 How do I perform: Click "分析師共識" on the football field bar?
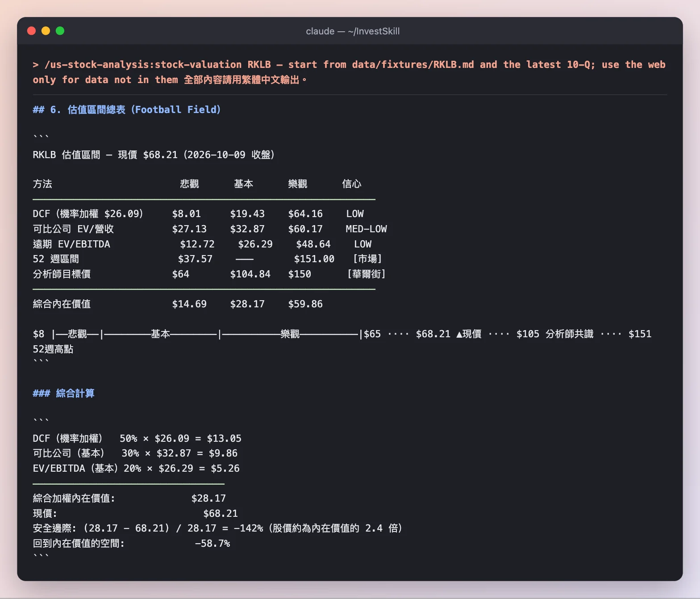pyautogui.click(x=570, y=334)
